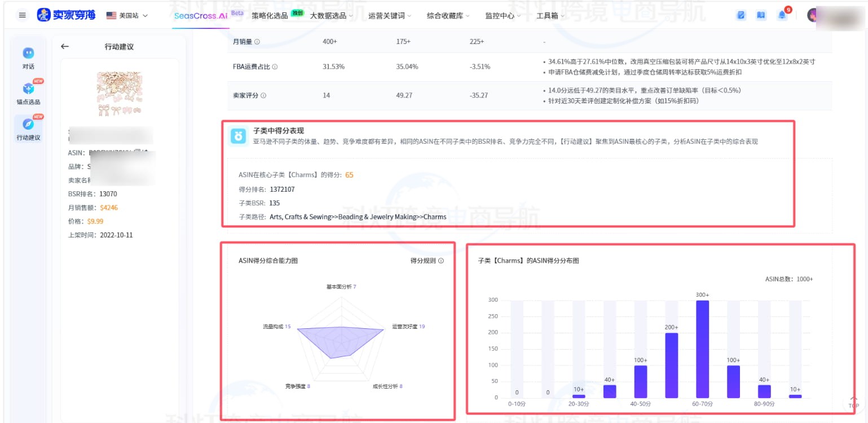
Task: Click the 得分规则 scoring rules link
Action: click(426, 261)
